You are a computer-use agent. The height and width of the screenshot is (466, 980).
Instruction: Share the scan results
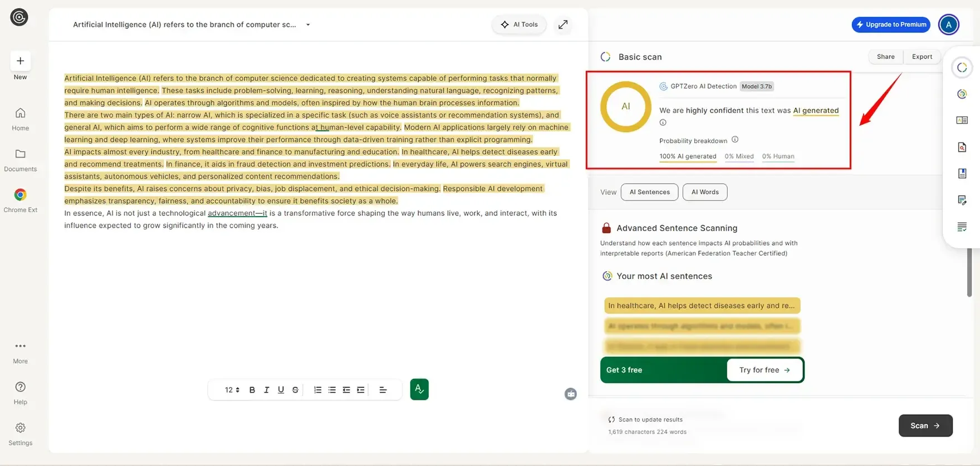tap(885, 57)
